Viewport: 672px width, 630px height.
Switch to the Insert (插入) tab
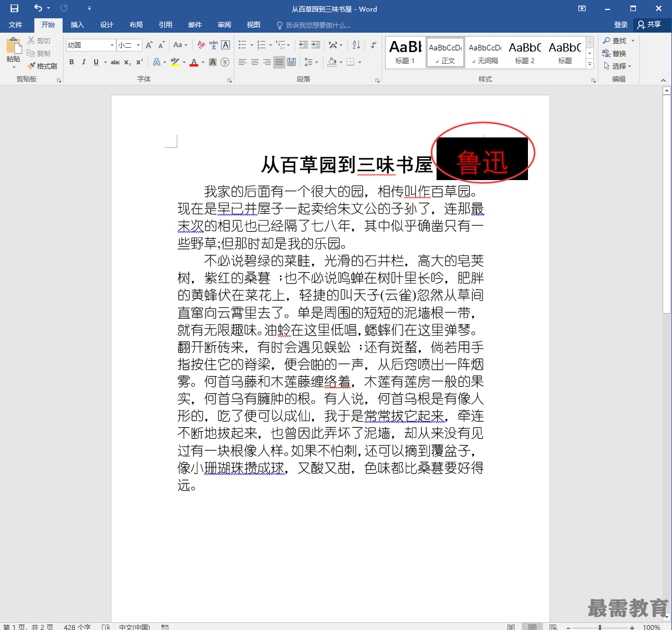(78, 24)
